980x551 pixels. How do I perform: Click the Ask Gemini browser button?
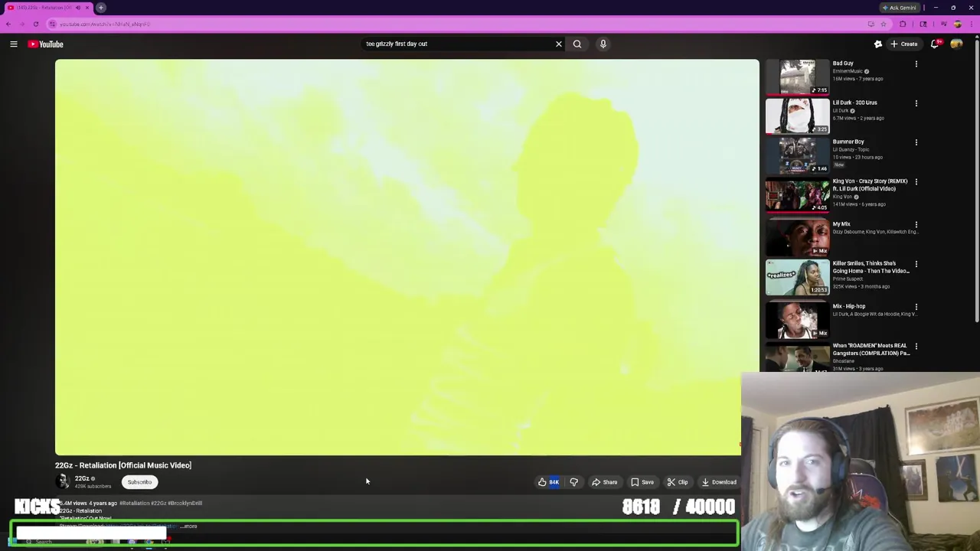point(899,8)
